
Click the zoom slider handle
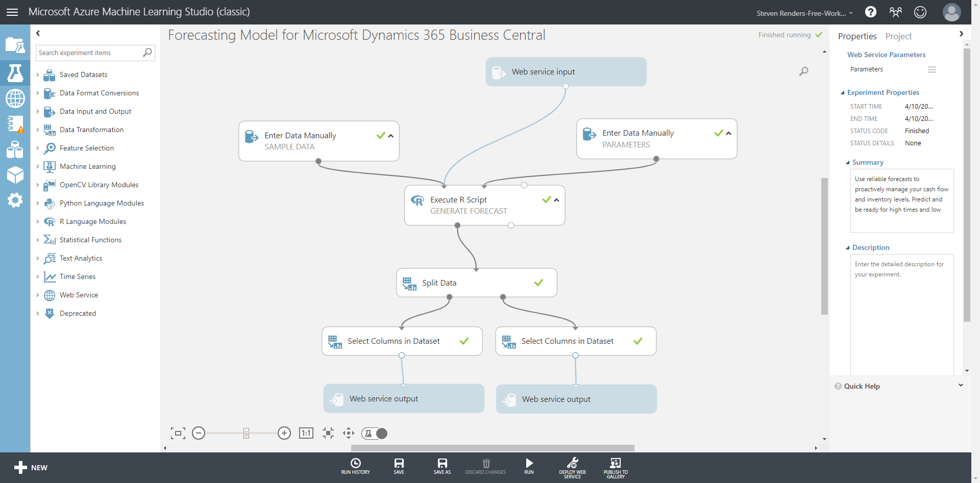click(246, 433)
